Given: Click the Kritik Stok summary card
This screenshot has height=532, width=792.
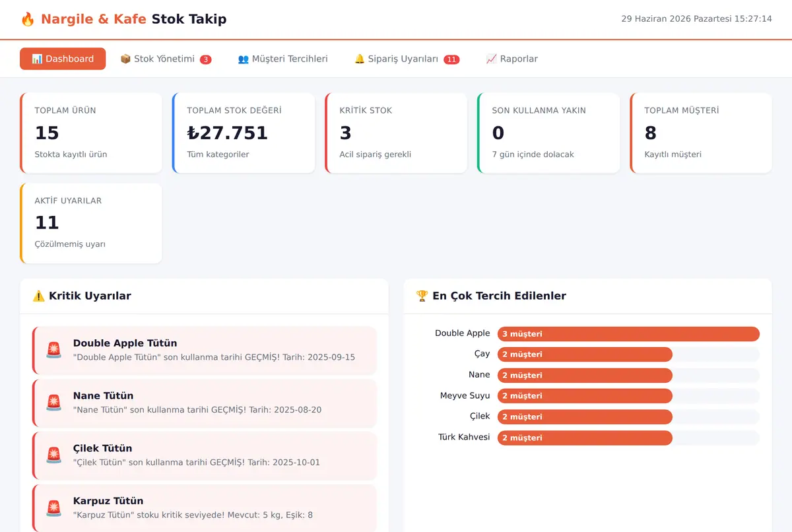Looking at the screenshot, I should 396,133.
